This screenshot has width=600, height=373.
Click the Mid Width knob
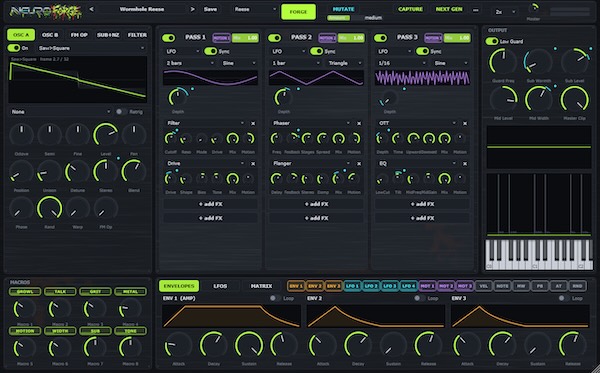pos(538,99)
